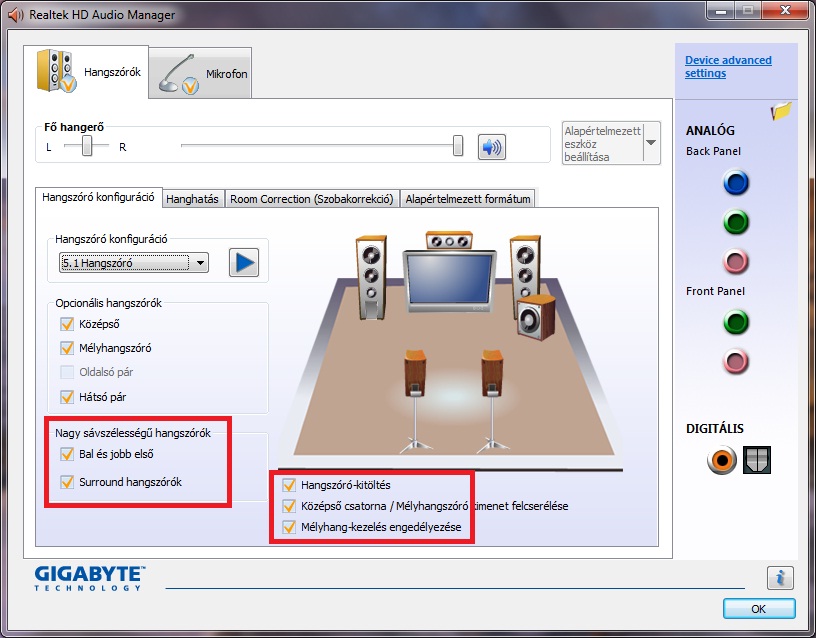The width and height of the screenshot is (818, 638).
Task: Click the Realtek title bar speaker icon
Action: click(x=16, y=15)
